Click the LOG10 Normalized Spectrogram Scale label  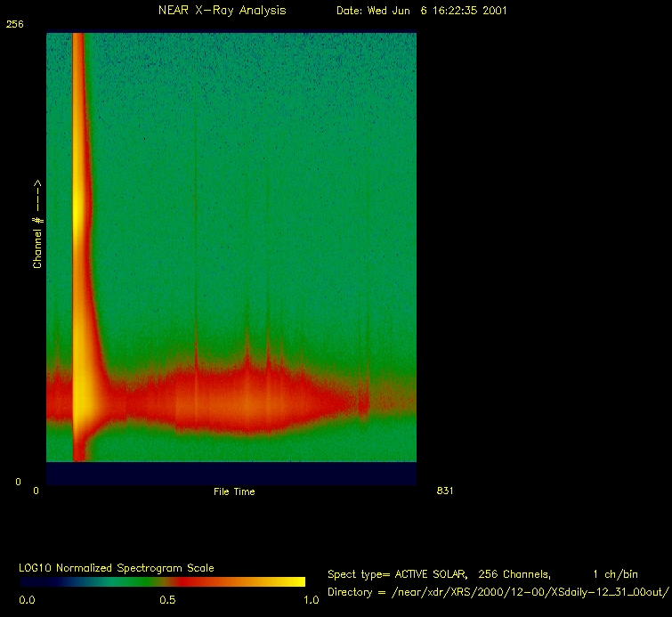click(117, 568)
